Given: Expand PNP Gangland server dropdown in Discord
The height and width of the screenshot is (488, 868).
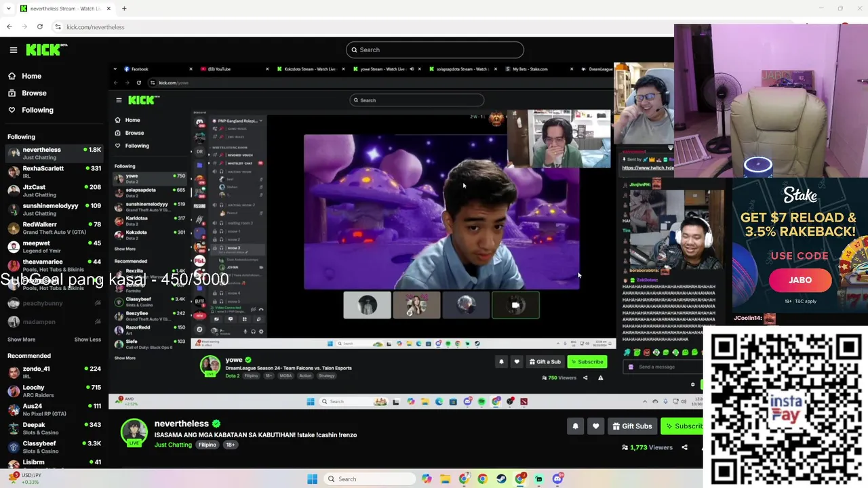Looking at the screenshot, I should click(260, 121).
